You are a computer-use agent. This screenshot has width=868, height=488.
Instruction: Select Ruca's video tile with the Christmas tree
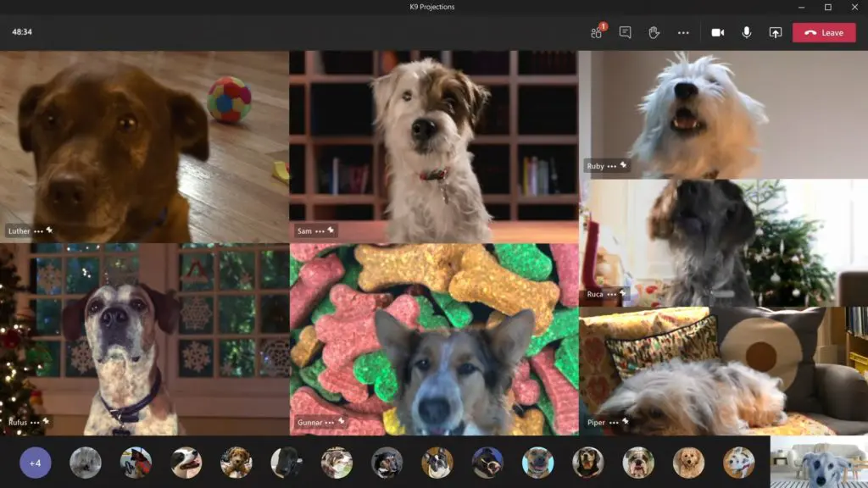click(724, 243)
